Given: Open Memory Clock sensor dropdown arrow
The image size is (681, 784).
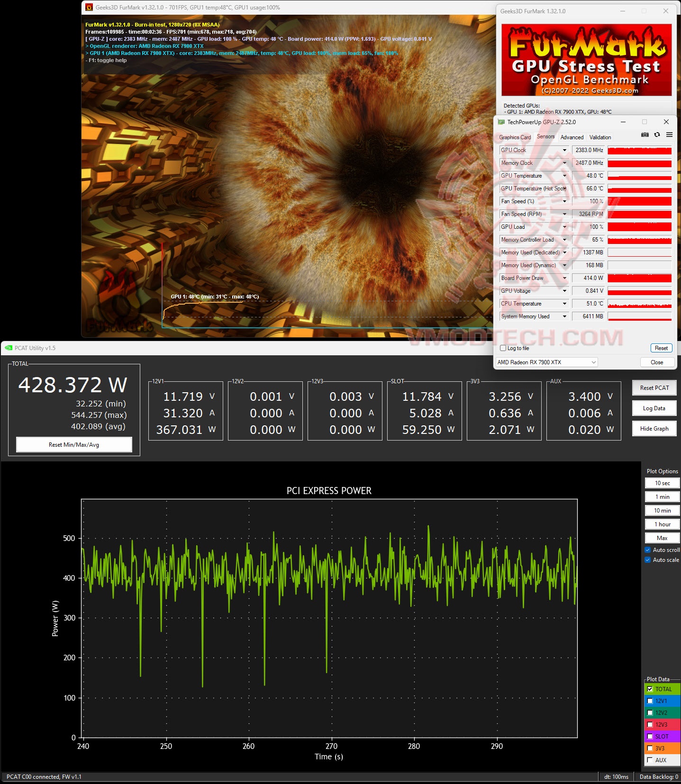Looking at the screenshot, I should click(x=564, y=163).
